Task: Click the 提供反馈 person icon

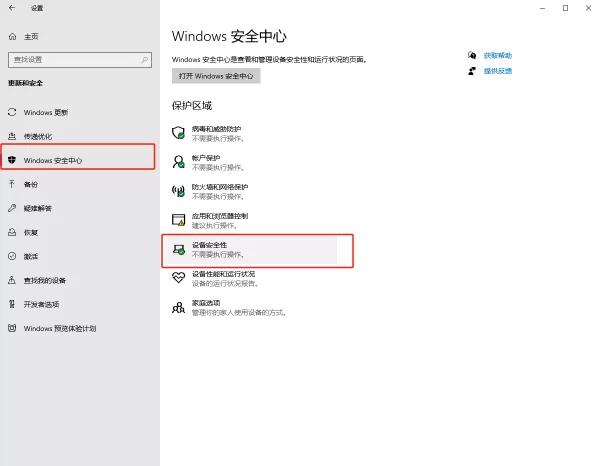Action: [472, 71]
